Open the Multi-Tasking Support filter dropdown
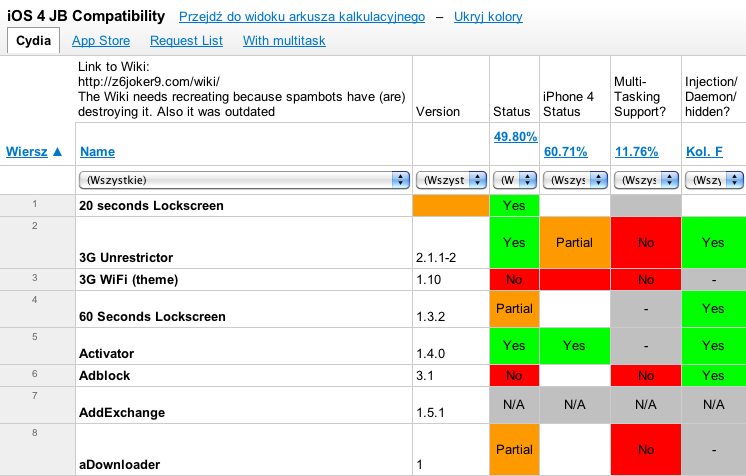 (x=646, y=180)
